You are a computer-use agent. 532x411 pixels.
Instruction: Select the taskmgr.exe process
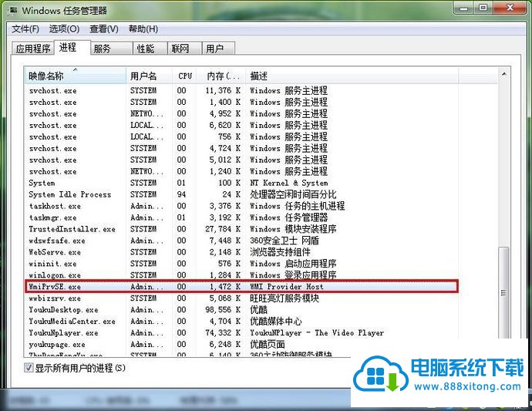point(241,217)
